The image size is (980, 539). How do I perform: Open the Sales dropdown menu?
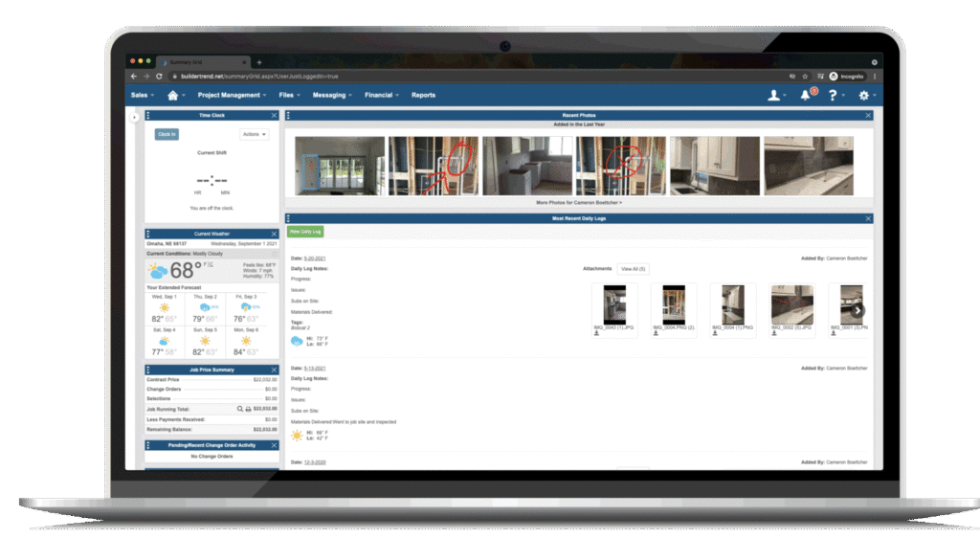click(x=143, y=95)
